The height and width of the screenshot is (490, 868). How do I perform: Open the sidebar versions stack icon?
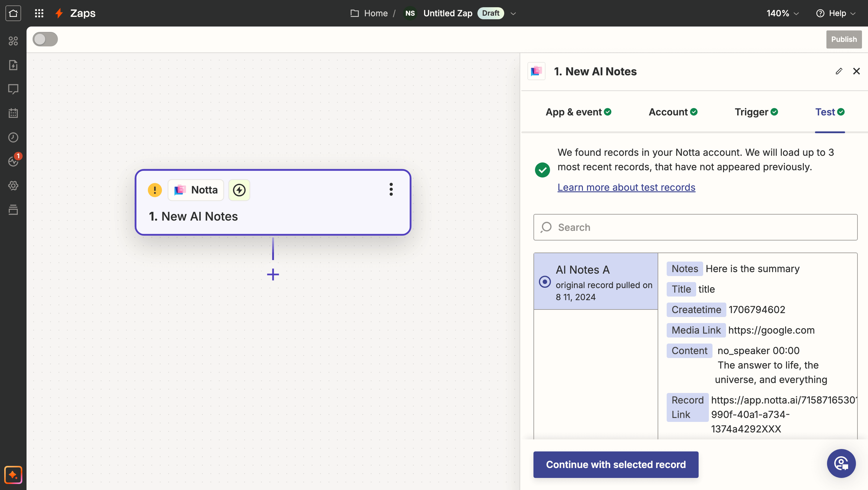13,209
